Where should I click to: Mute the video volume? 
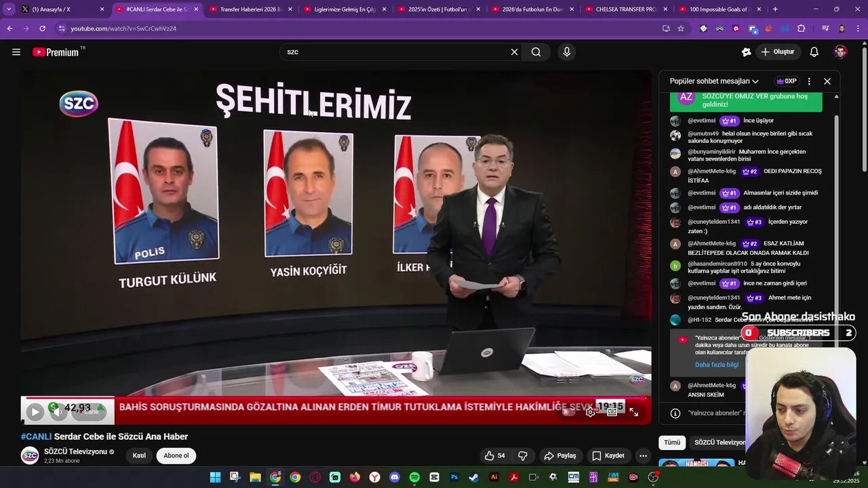click(57, 411)
